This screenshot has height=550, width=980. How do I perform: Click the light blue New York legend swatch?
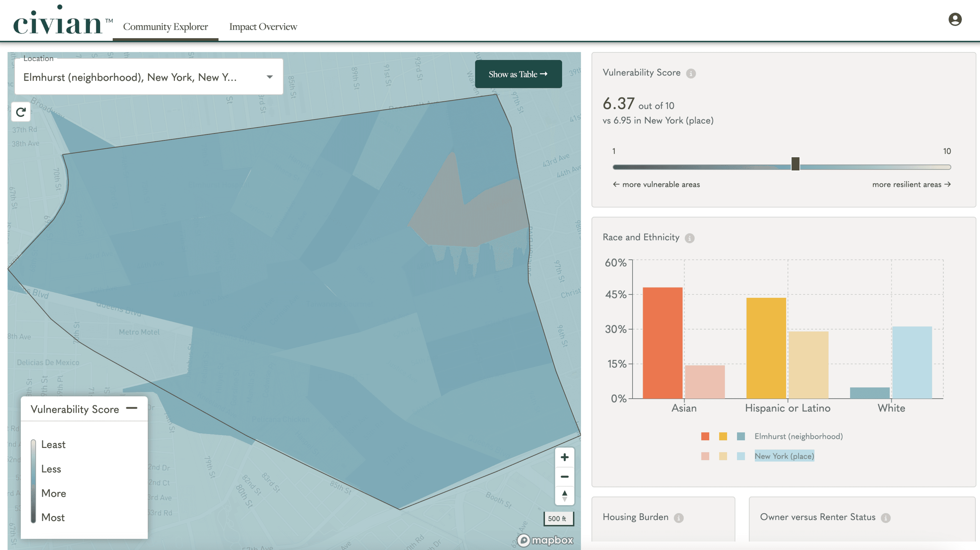click(741, 456)
